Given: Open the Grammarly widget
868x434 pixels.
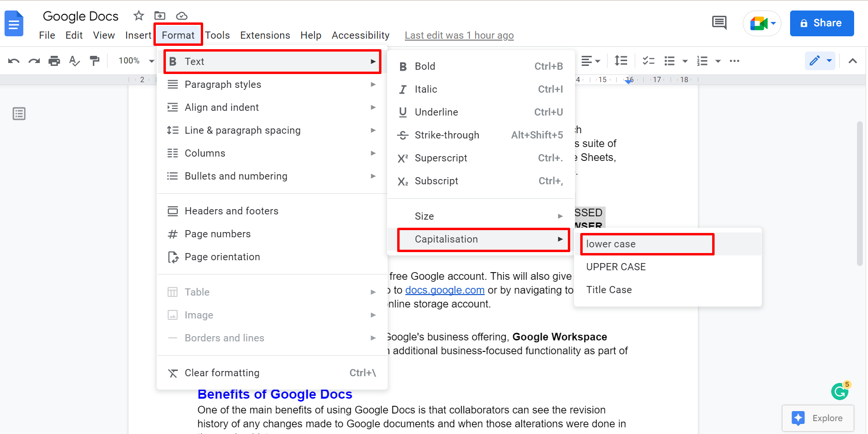Looking at the screenshot, I should coord(840,391).
